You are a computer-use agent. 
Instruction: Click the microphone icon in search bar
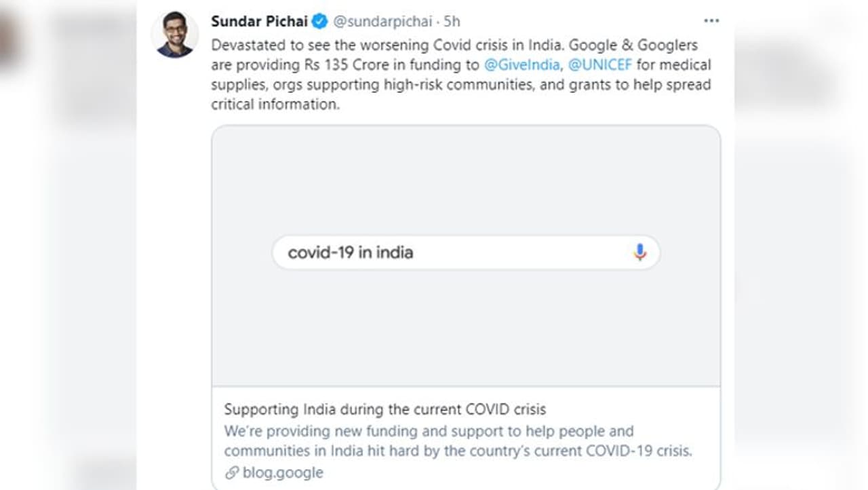point(639,252)
